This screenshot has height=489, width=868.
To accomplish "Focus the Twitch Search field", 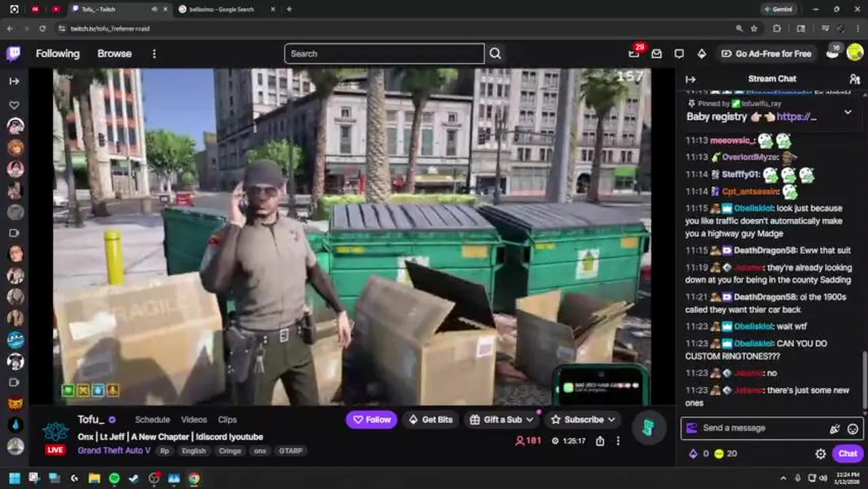I will pos(384,54).
